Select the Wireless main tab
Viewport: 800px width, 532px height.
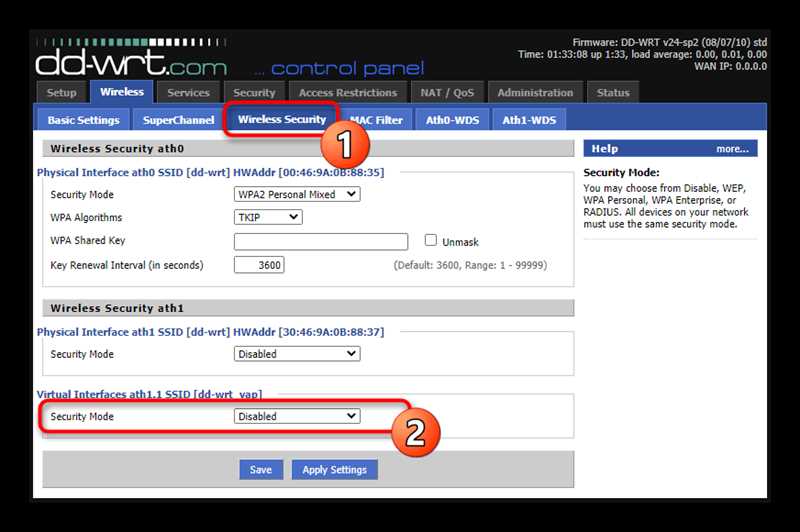122,92
